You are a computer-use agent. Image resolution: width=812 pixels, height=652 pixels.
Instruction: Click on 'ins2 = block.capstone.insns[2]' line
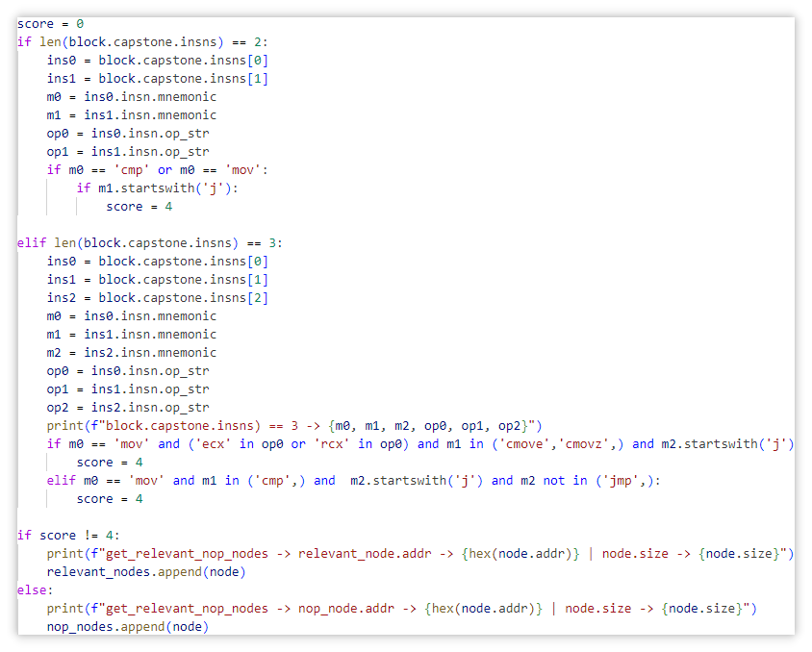coord(158,298)
